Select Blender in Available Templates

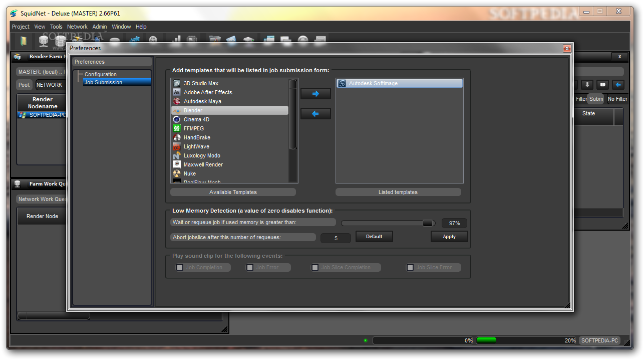(230, 110)
